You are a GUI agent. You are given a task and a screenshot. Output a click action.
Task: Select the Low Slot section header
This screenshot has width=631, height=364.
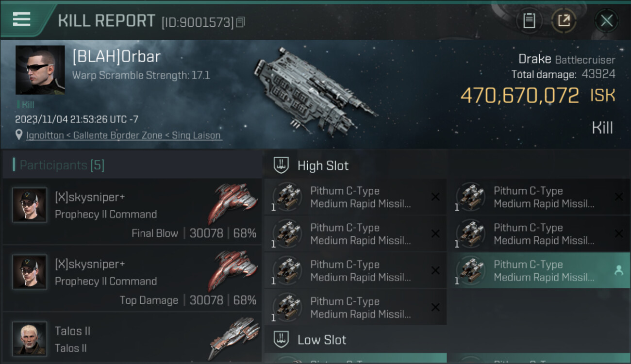[322, 340]
